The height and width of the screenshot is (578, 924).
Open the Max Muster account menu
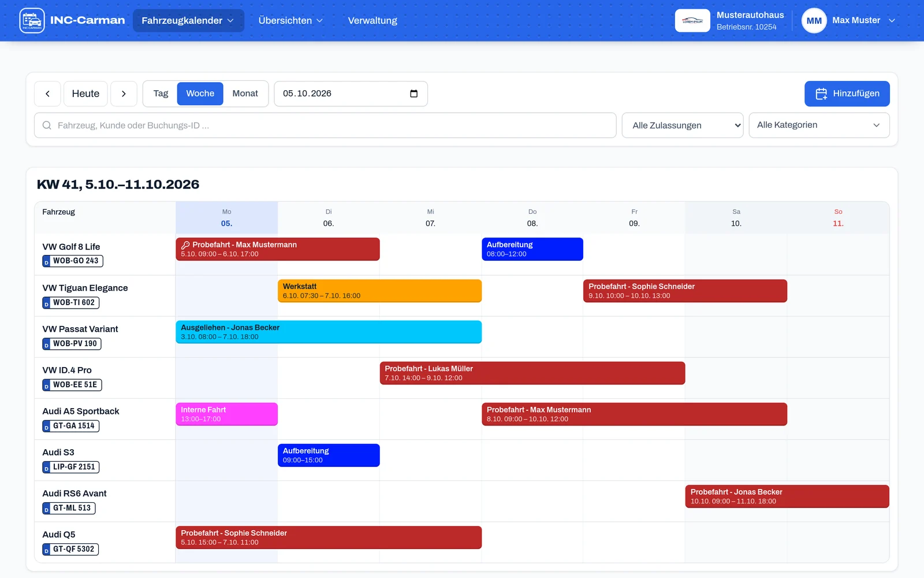click(x=864, y=20)
